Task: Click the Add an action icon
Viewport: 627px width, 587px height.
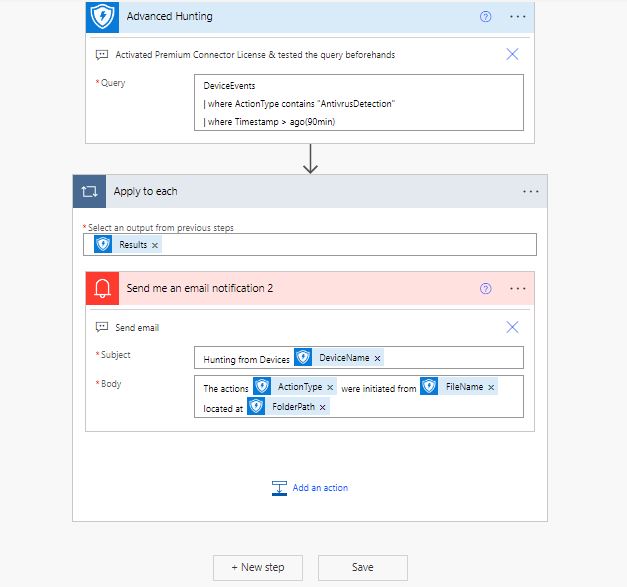Action: (x=279, y=488)
